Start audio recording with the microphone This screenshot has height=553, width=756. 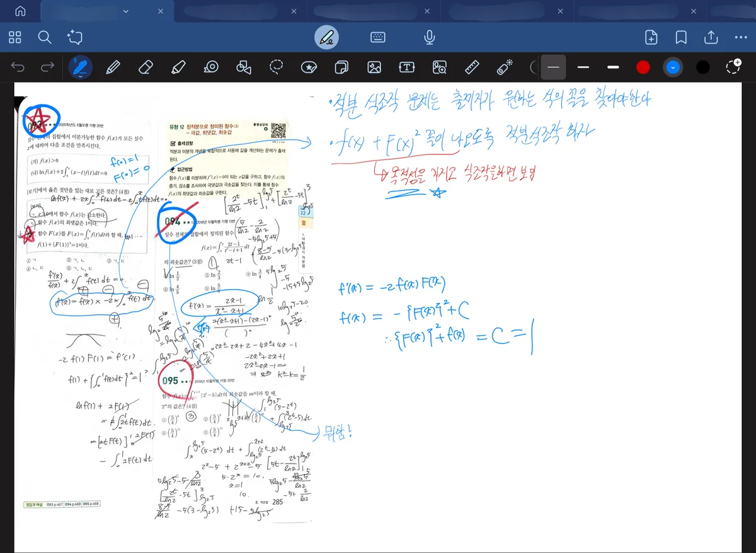click(x=430, y=38)
